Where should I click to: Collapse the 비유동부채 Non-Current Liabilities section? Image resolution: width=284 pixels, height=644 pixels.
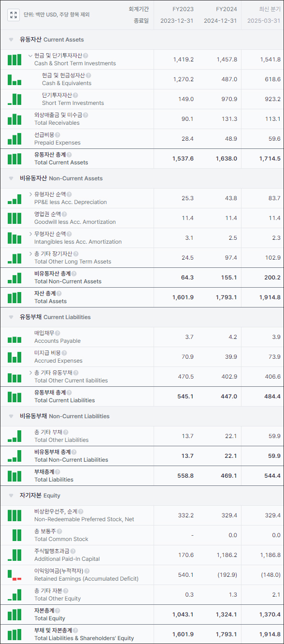pos(11,416)
